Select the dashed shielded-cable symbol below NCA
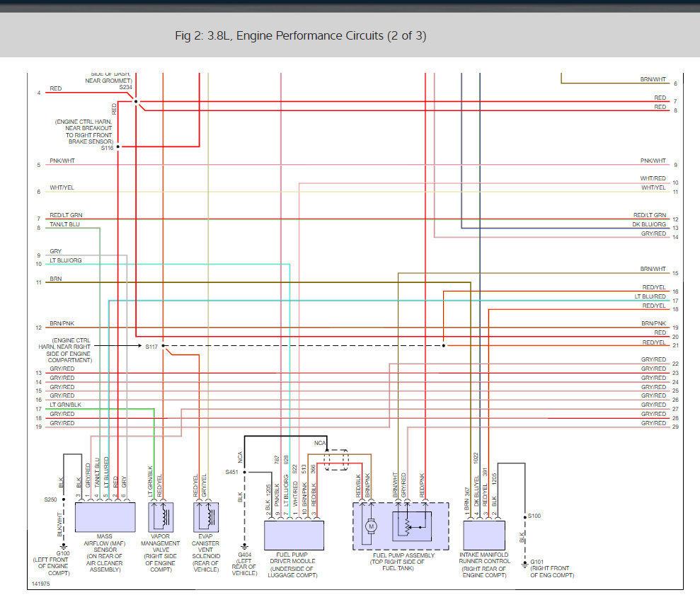 tap(336, 460)
